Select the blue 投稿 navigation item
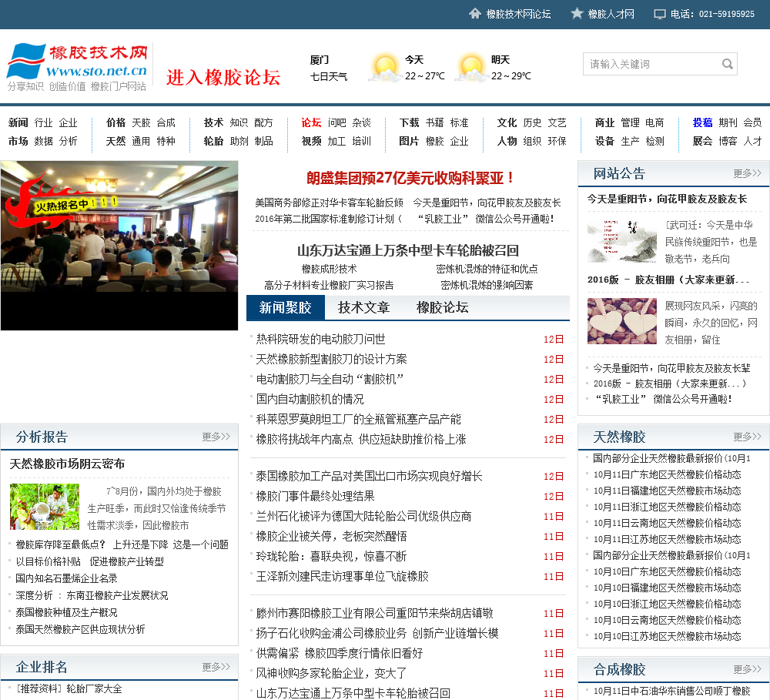 702,122
